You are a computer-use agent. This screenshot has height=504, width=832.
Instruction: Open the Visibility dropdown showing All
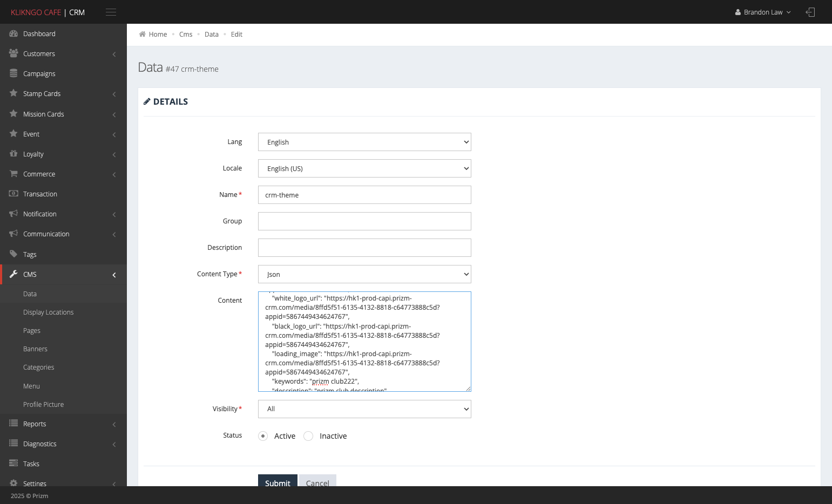click(x=364, y=408)
